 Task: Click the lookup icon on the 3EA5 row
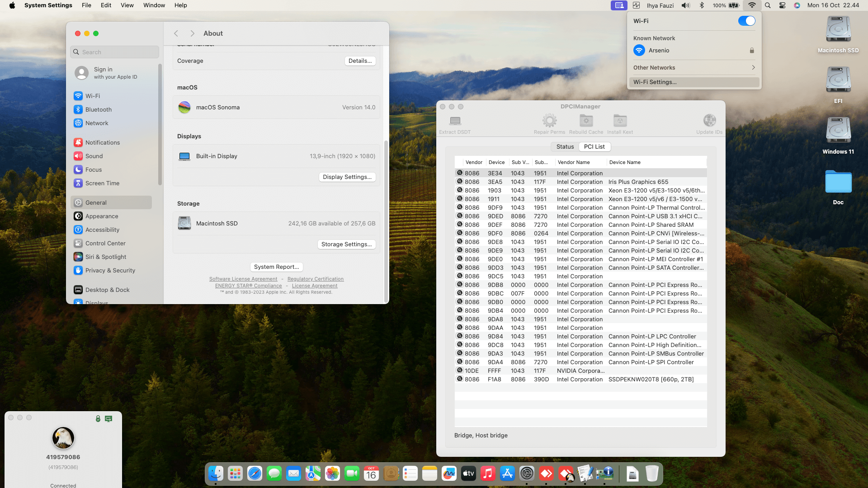pos(460,181)
